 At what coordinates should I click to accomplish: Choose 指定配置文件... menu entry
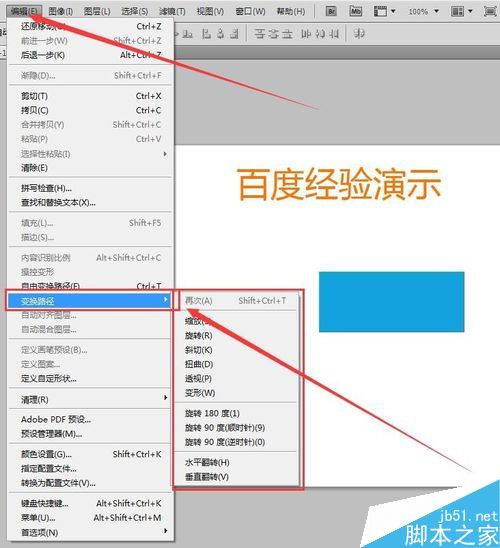(x=91, y=468)
